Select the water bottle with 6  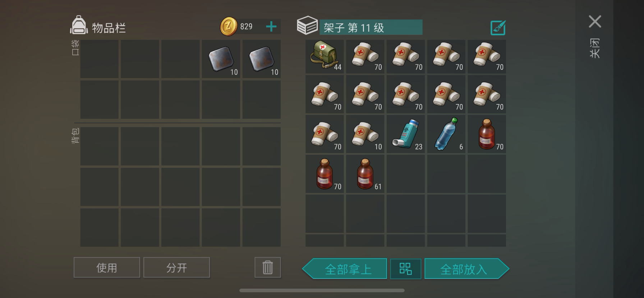[446, 134]
